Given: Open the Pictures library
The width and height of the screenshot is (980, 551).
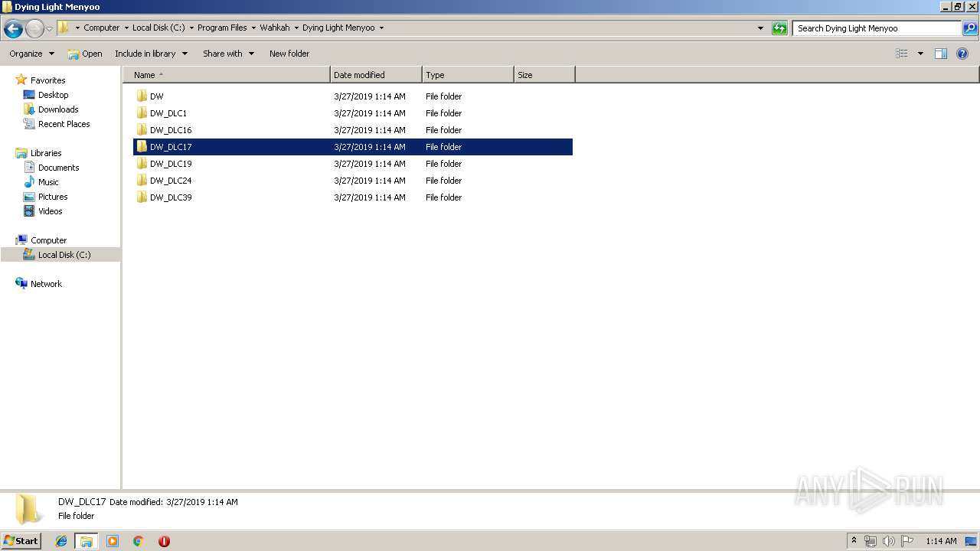Looking at the screenshot, I should (x=53, y=197).
